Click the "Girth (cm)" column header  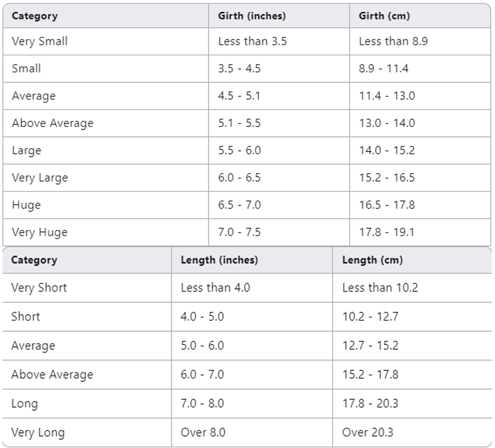(384, 16)
